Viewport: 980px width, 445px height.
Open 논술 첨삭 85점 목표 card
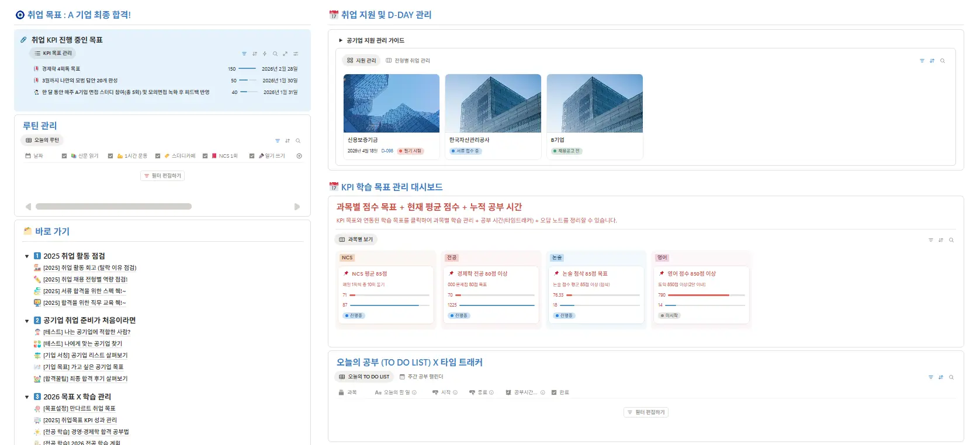click(596, 294)
